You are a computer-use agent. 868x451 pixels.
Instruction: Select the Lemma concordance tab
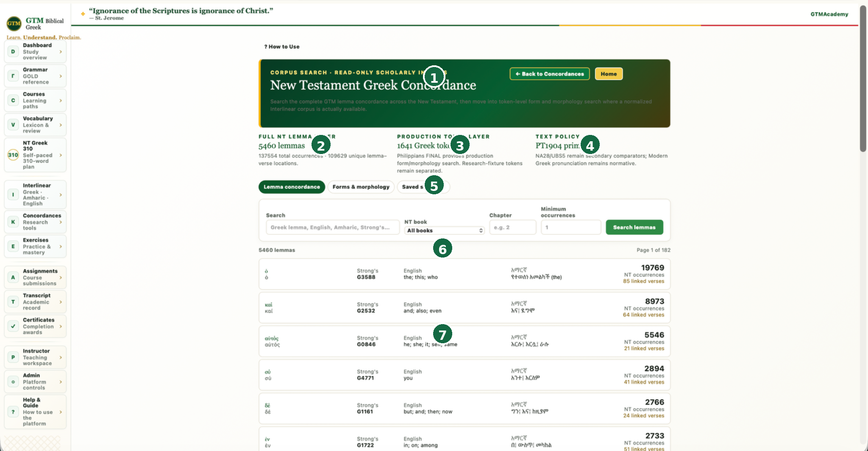(292, 187)
